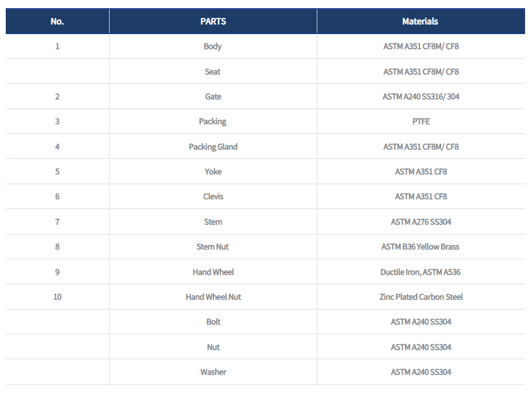Click row number 10 cell
Screen dimensions: 532x395
pyautogui.click(x=57, y=297)
